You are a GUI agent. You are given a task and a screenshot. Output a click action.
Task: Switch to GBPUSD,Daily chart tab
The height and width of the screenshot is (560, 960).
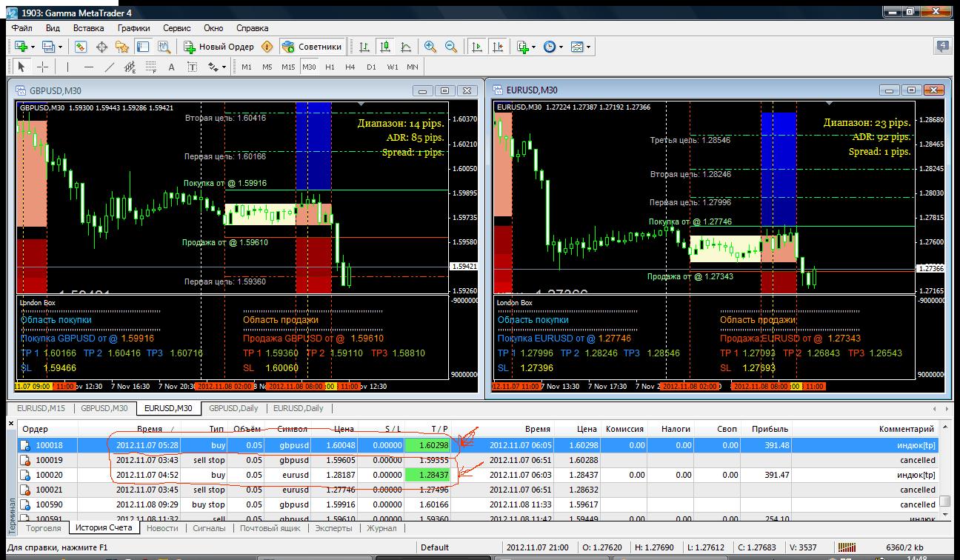tap(233, 408)
